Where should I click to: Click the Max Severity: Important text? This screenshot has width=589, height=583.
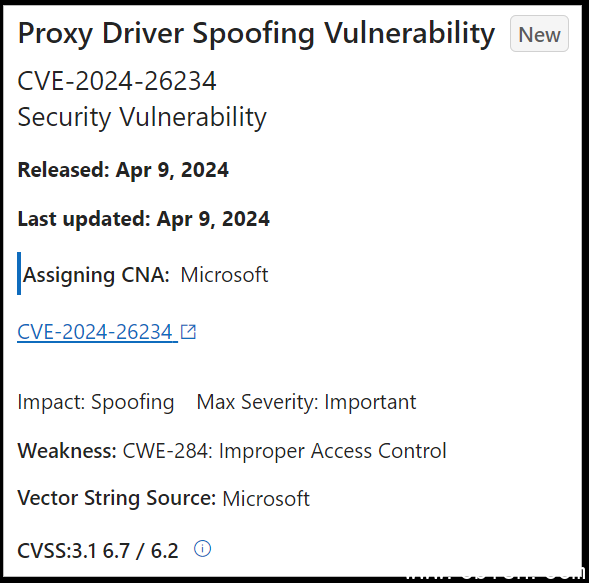point(307,402)
